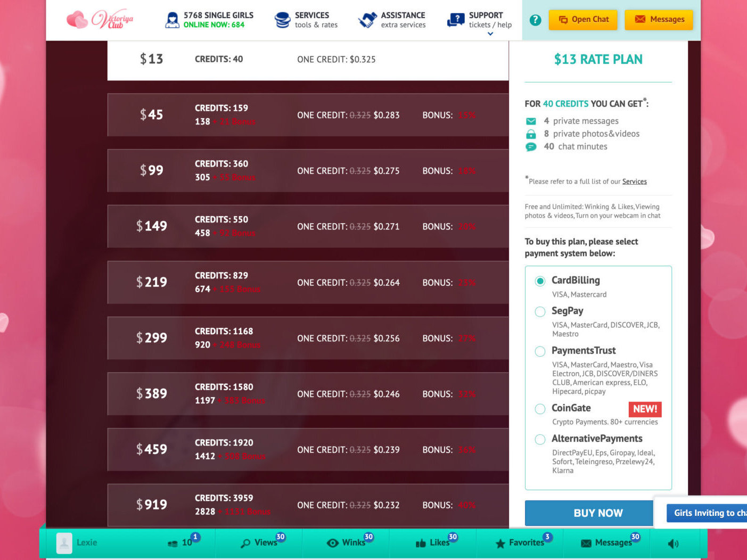
Task: Select the PaymentsTrust radio button
Action: pos(540,351)
